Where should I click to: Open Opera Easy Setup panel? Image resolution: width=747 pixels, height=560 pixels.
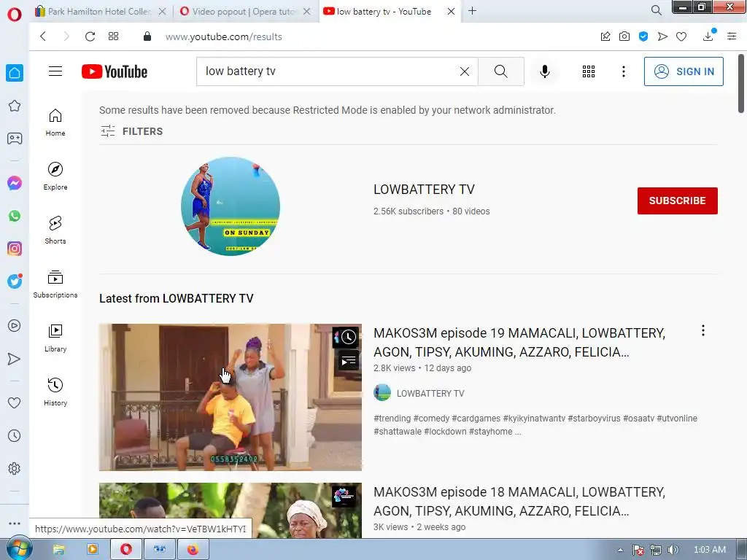(732, 36)
